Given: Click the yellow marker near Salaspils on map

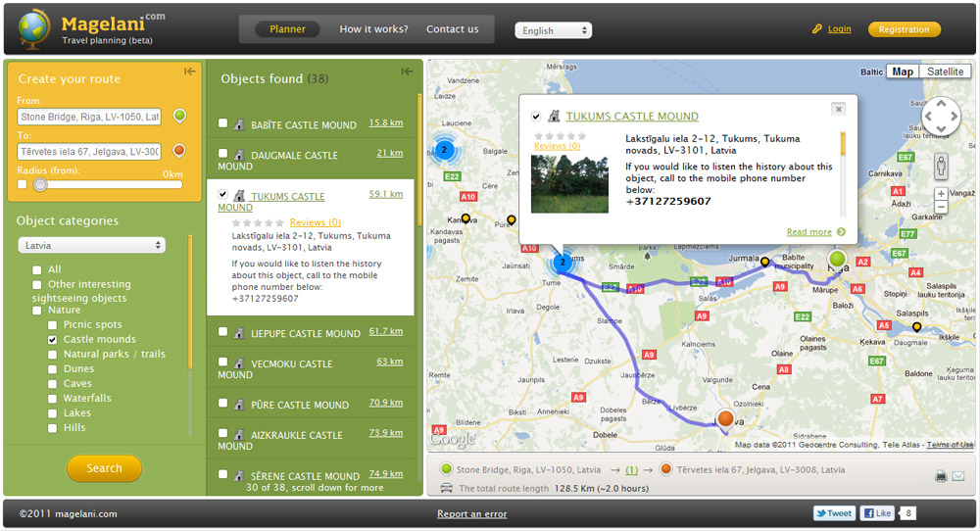Looking at the screenshot, I should click(916, 326).
